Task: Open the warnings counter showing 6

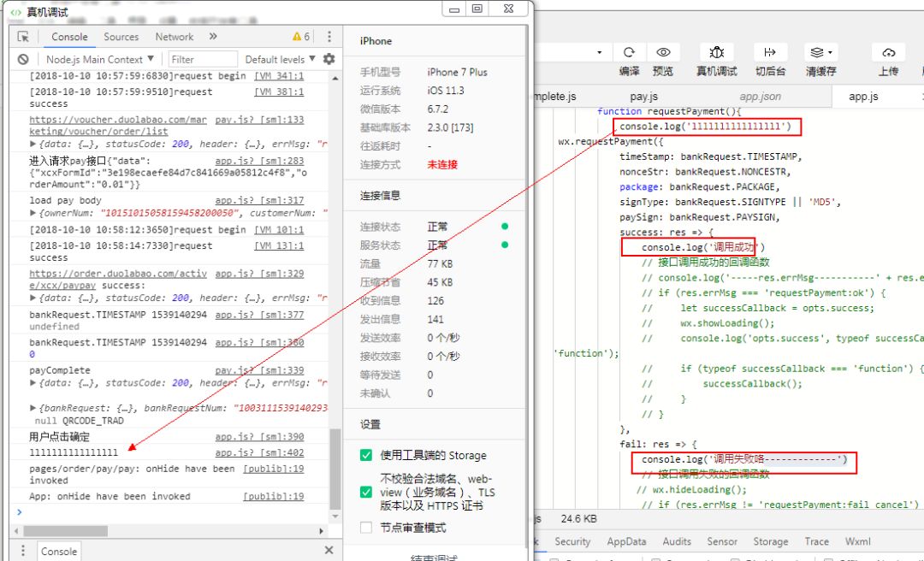Action: (x=301, y=37)
